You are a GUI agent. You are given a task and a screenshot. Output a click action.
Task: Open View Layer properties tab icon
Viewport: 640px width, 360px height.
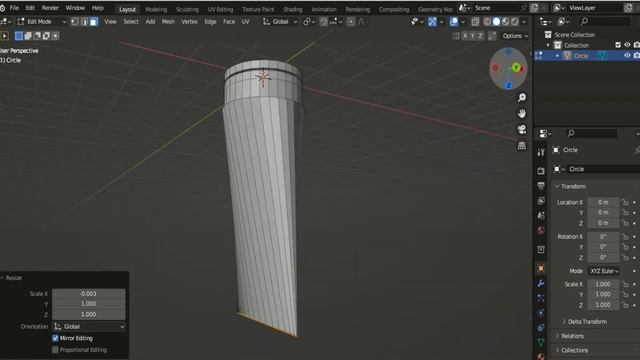pyautogui.click(x=541, y=200)
